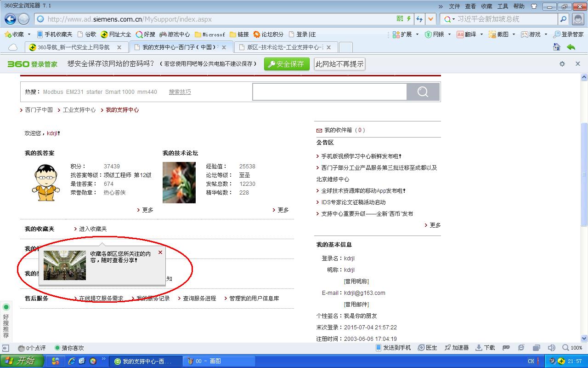
Task: Open the 查看 menu
Action: [x=470, y=6]
